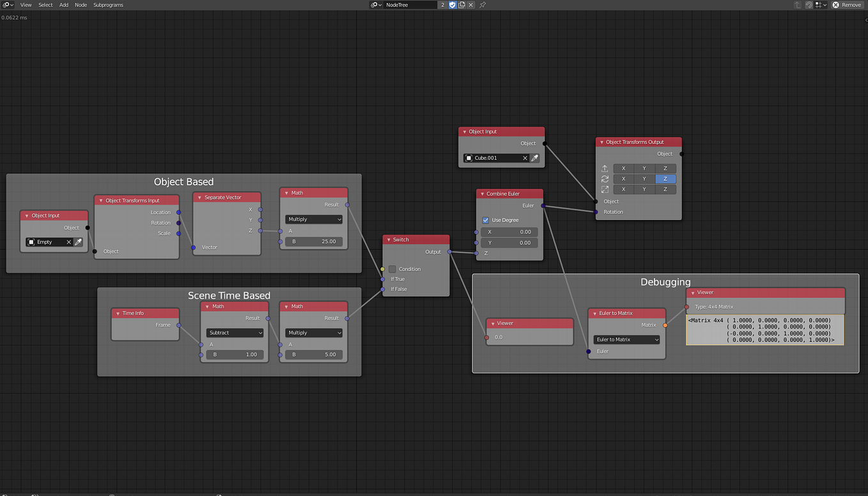The width and height of the screenshot is (868, 496).
Task: Click the Remove button
Action: [x=847, y=5]
